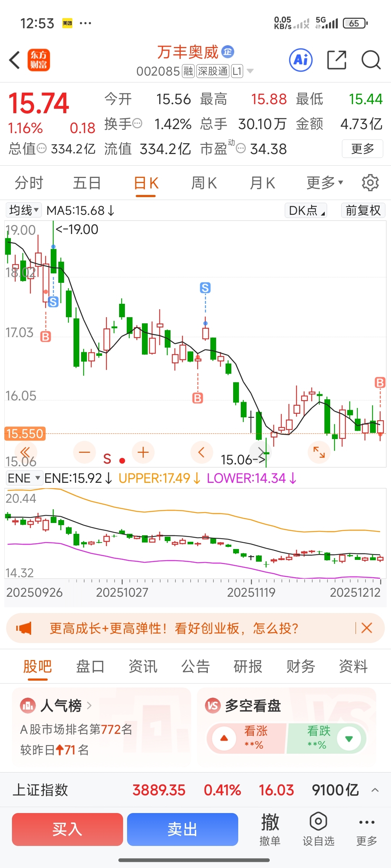This screenshot has height=868, width=391.
Task: Move chart left with left chevron
Action: (x=202, y=452)
